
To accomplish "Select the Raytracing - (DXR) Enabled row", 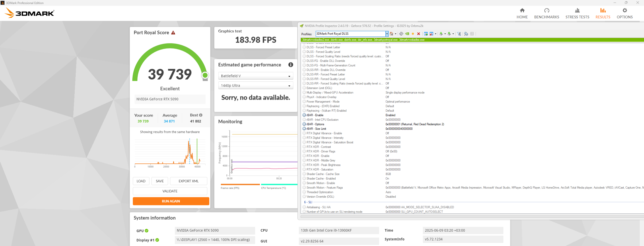I will pyautogui.click(x=473, y=106).
